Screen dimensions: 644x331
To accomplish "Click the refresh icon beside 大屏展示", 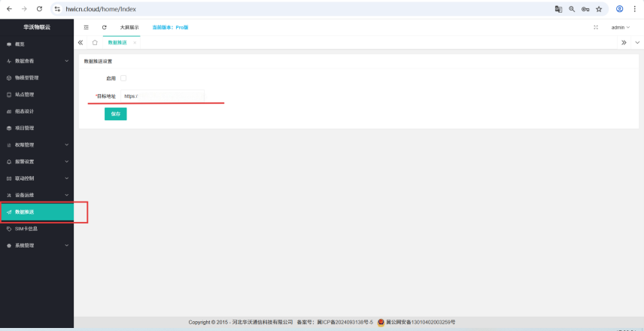I will (105, 27).
